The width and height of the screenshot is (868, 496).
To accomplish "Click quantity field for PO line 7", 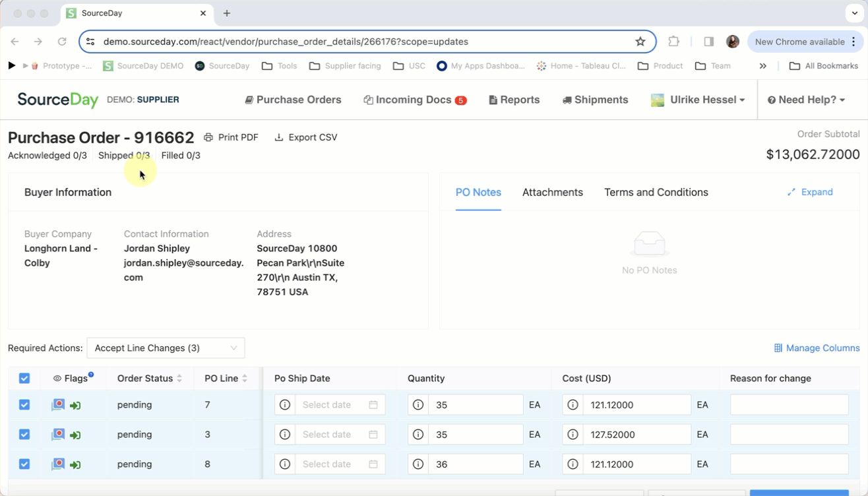I will [x=476, y=405].
